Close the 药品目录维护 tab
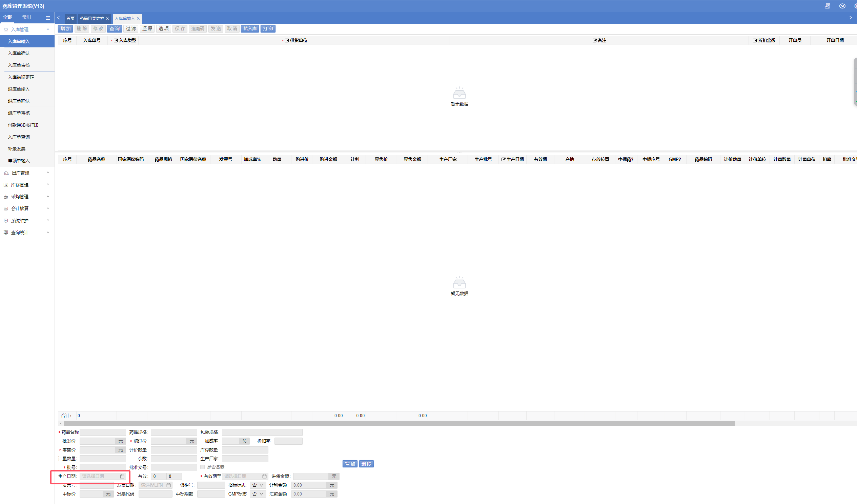The image size is (857, 504). 107,18
